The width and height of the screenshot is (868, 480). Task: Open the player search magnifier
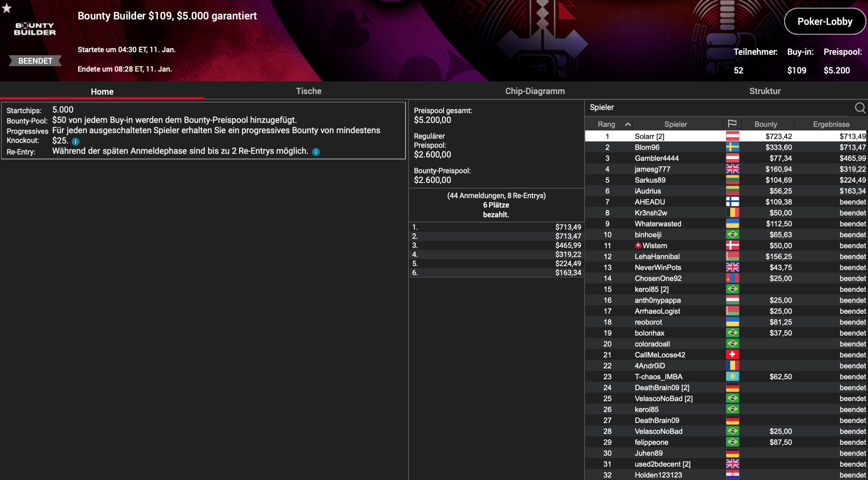click(860, 108)
